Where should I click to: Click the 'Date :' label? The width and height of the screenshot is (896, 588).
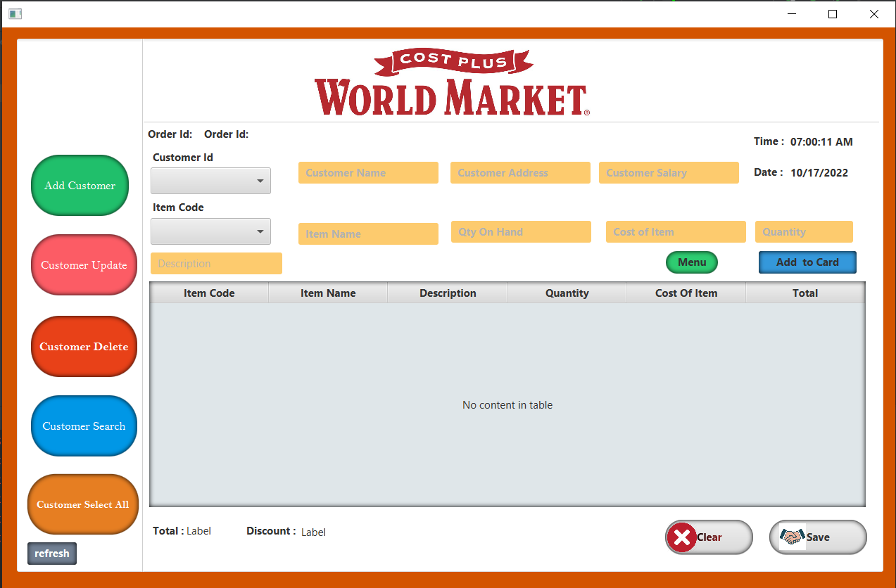[768, 172]
